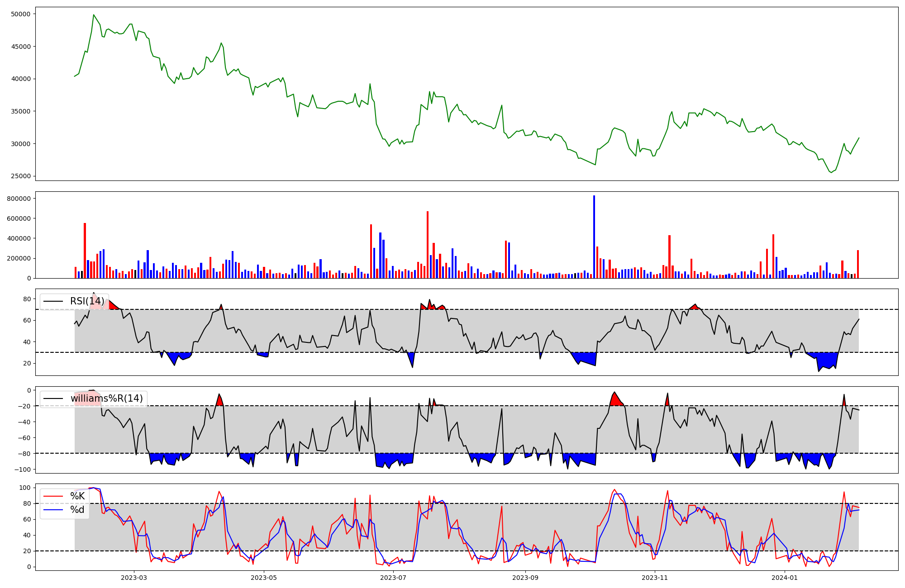
Task: Click the RSI(14) legend label
Action: tap(87, 301)
